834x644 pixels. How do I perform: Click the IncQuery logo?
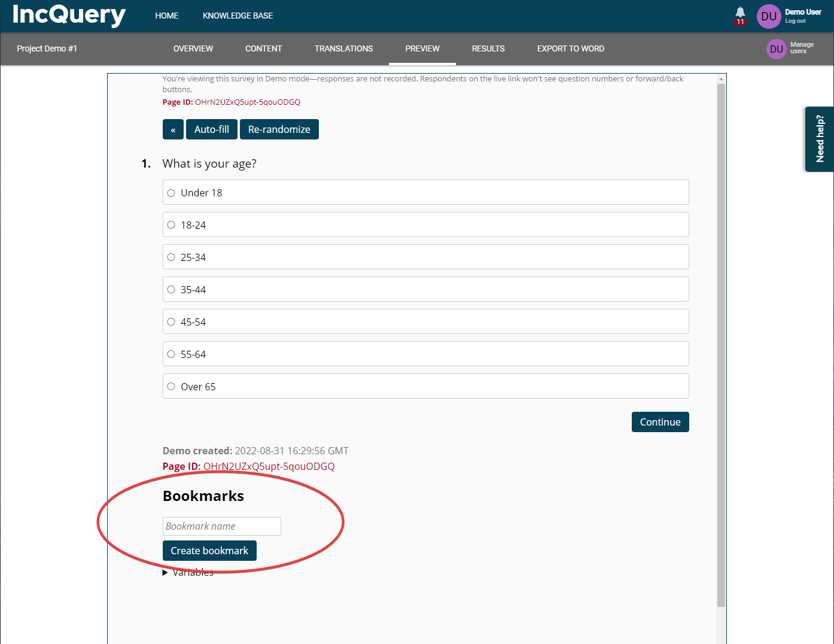[69, 16]
